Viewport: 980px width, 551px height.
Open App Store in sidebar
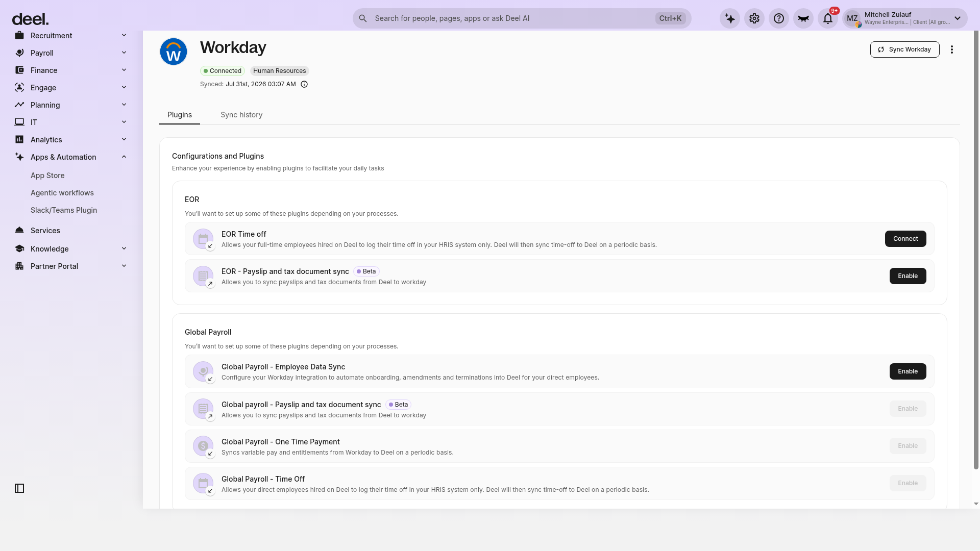click(47, 176)
